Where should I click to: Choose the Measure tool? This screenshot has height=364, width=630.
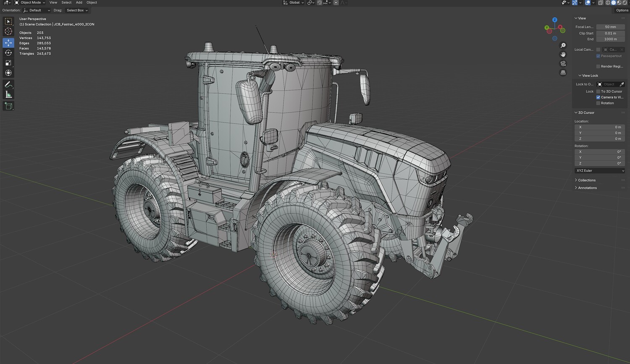tap(8, 94)
